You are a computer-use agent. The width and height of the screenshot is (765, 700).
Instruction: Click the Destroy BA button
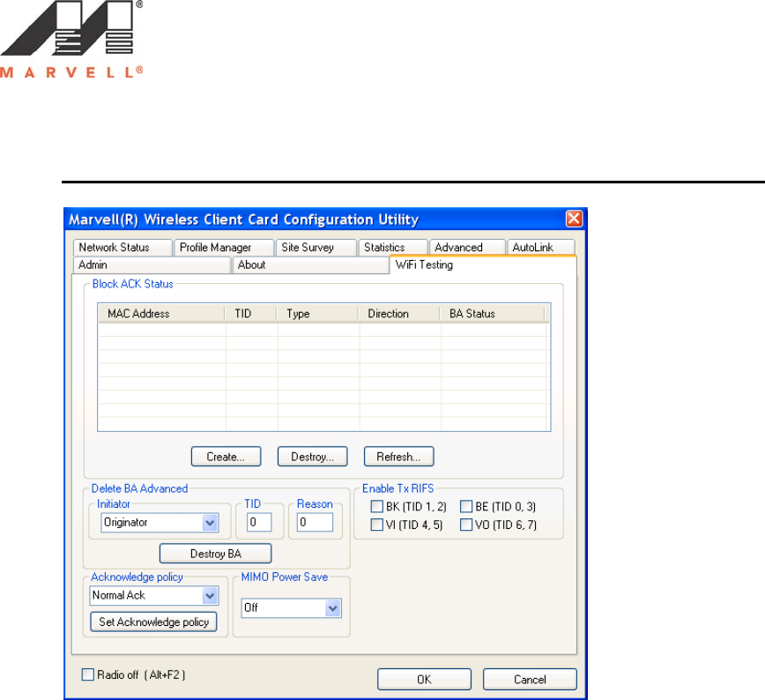(216, 554)
